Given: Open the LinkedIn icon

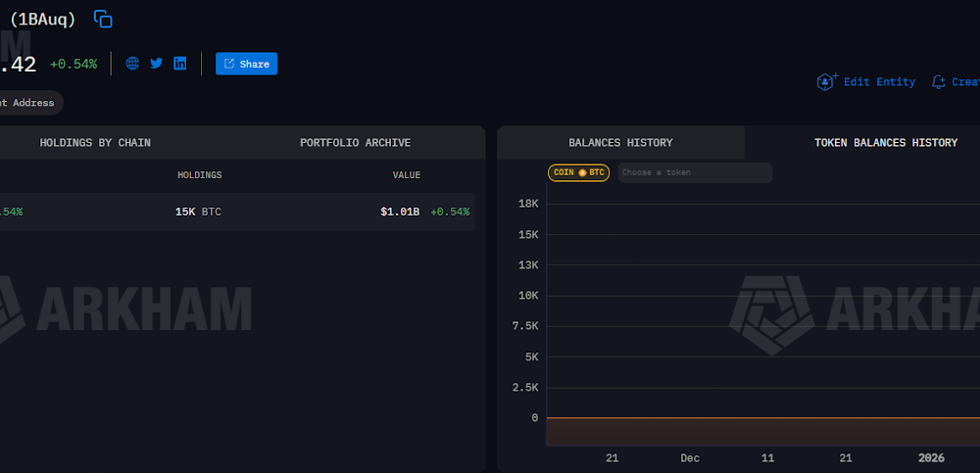Looking at the screenshot, I should (x=180, y=63).
